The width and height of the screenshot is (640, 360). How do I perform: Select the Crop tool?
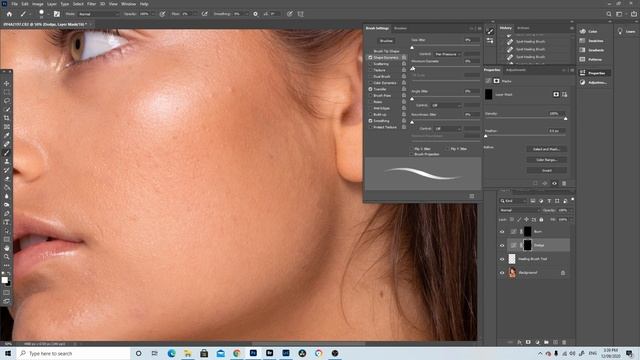pyautogui.click(x=7, y=118)
